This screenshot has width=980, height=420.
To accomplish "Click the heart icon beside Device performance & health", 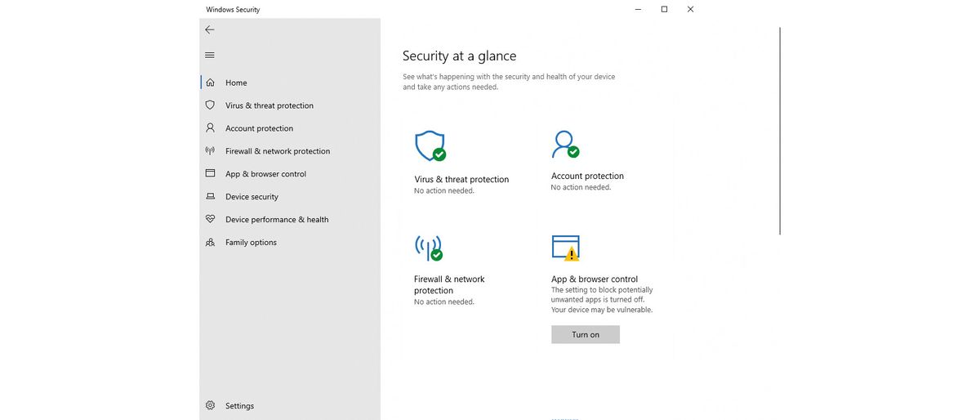I will tap(210, 220).
